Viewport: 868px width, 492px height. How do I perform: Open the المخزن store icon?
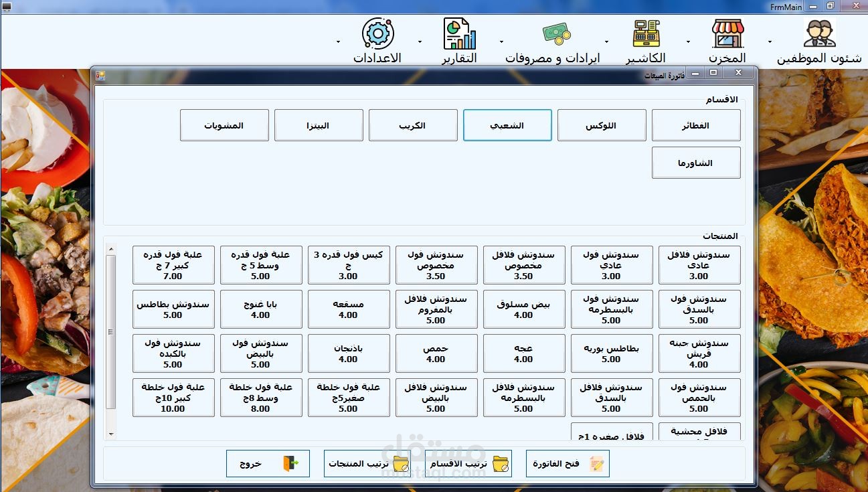point(728,33)
